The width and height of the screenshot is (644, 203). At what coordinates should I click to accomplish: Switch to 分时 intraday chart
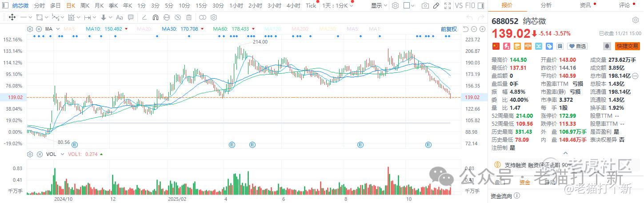tap(39, 6)
